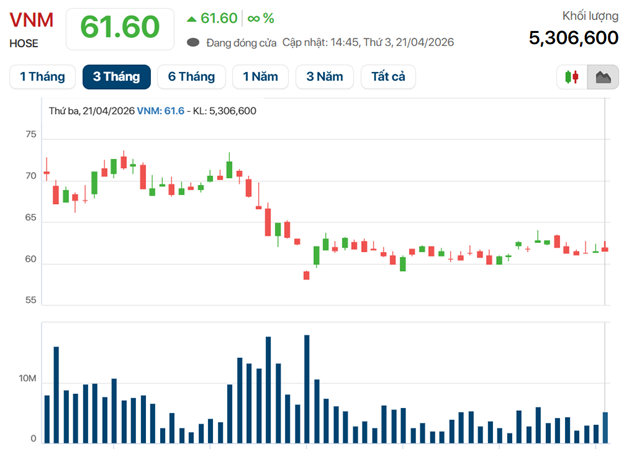This screenshot has height=449, width=624.
Task: Click the last volume bar on right
Action: click(x=605, y=427)
